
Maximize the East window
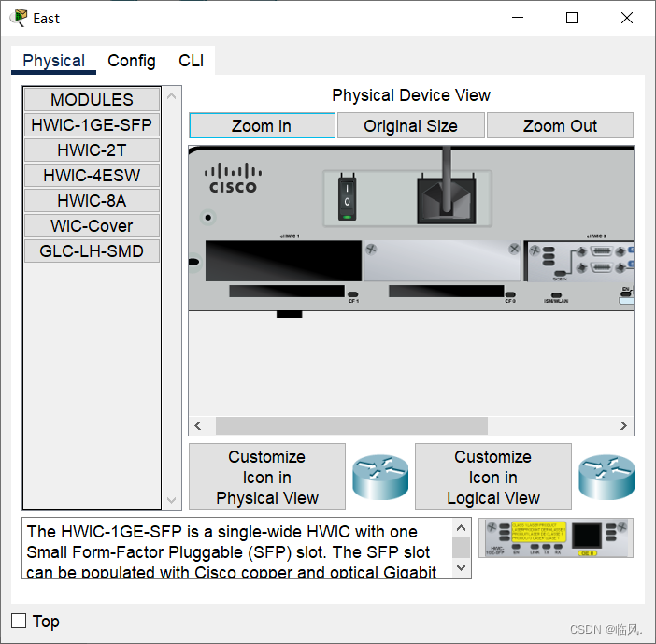[572, 18]
